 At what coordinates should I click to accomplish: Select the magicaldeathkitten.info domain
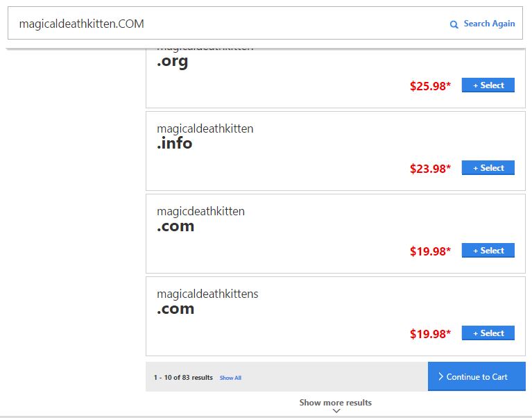[x=488, y=168]
